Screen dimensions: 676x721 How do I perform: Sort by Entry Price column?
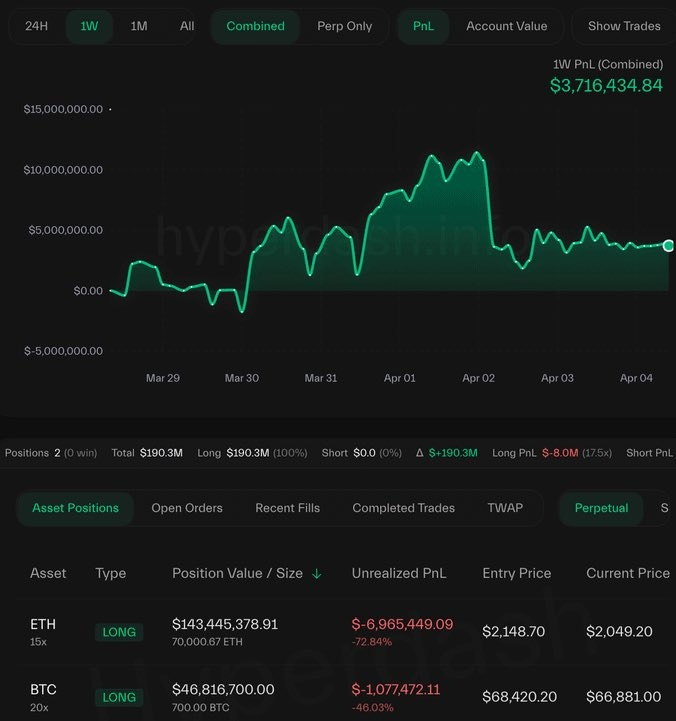[516, 573]
